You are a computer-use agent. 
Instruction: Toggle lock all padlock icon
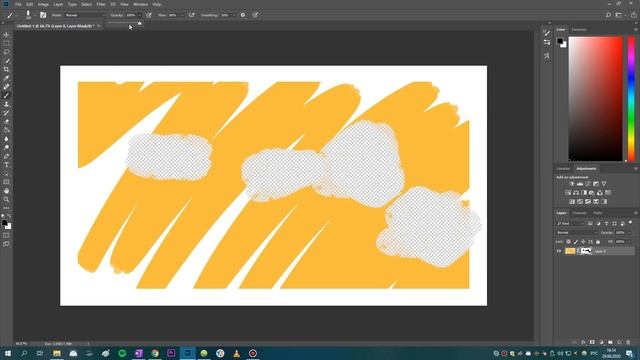point(598,242)
